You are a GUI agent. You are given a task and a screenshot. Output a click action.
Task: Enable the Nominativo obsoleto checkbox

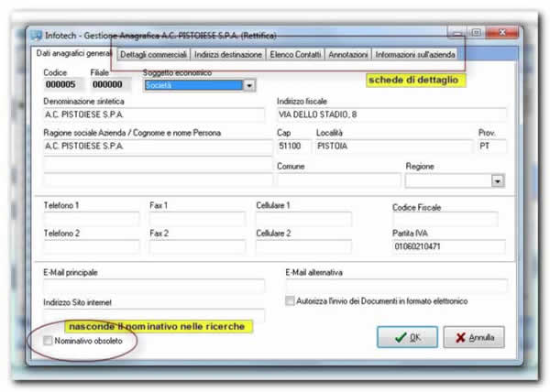point(49,341)
